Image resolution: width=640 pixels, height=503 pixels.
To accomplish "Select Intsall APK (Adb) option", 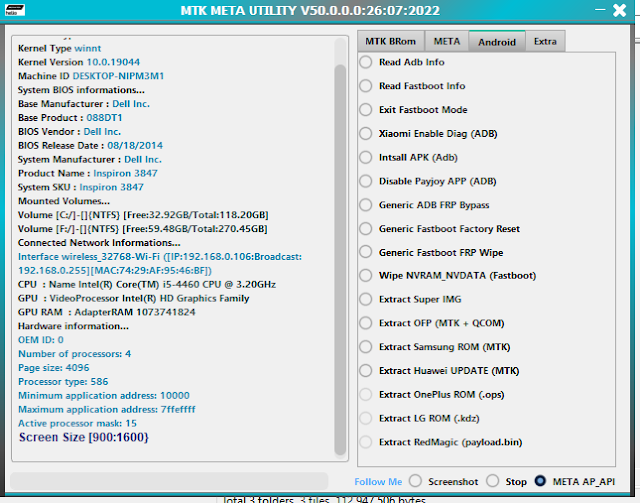I will click(409, 157).
